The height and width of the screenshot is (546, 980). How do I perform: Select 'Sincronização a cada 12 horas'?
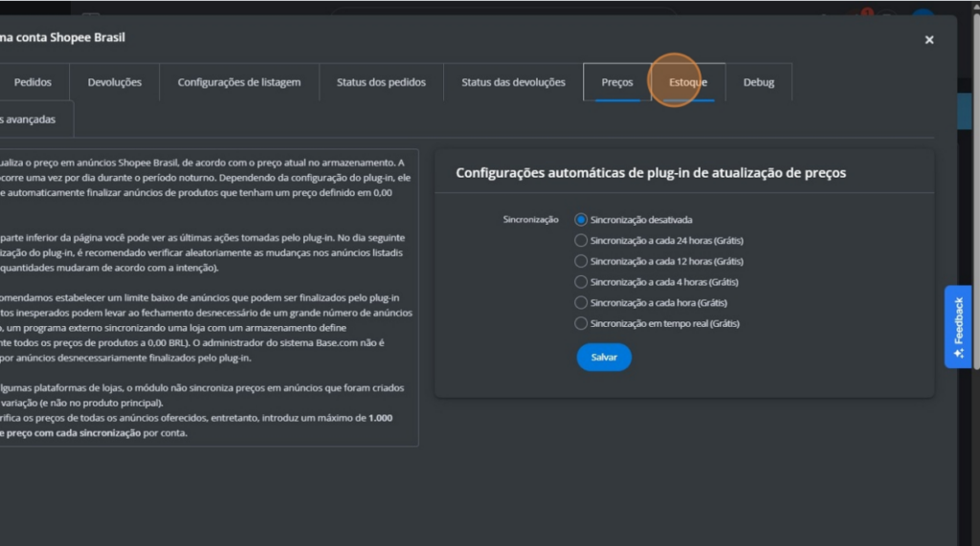(581, 261)
